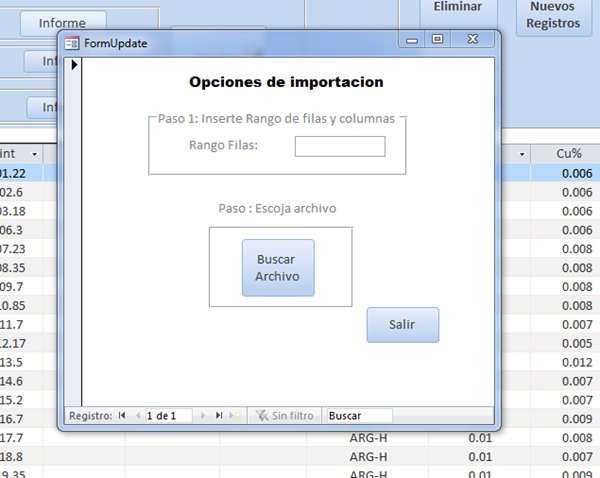Go to first record in navigation bar
This screenshot has width=600, height=478.
(x=122, y=416)
